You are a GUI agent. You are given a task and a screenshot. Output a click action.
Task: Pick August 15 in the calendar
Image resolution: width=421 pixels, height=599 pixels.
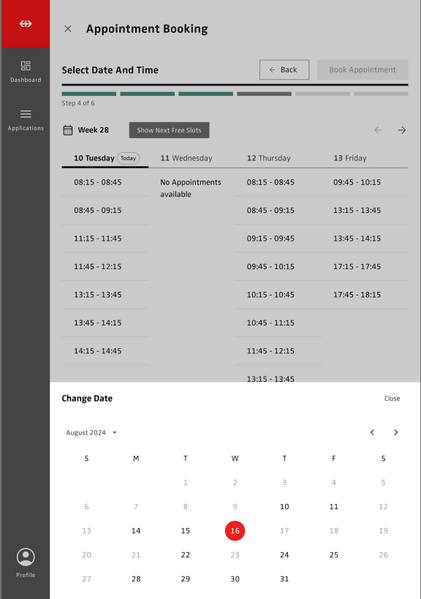tap(185, 531)
